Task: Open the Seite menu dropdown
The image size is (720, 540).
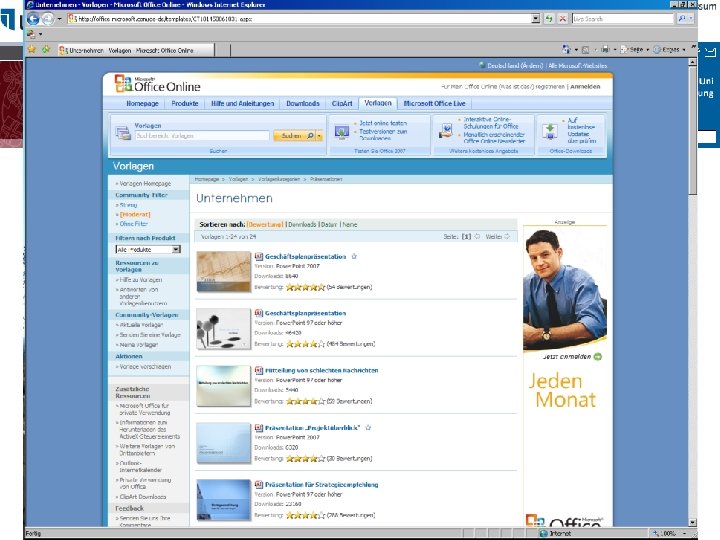Action: [637, 49]
